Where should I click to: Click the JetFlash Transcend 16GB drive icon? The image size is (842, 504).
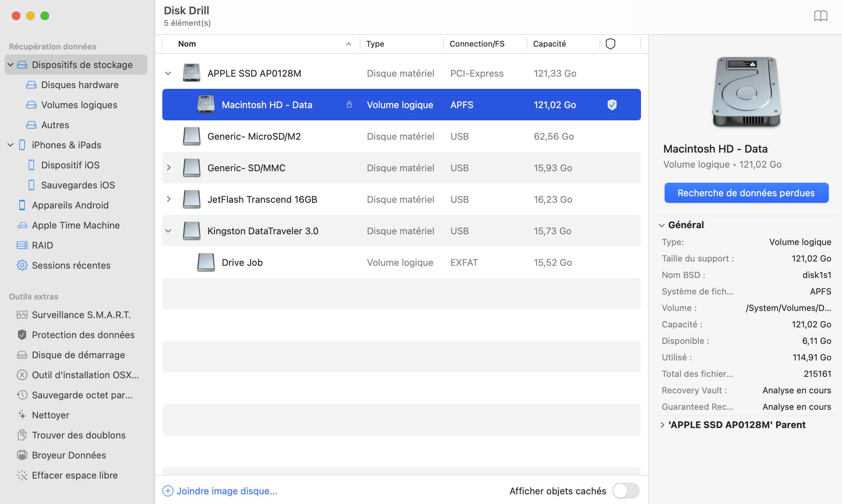click(x=191, y=199)
